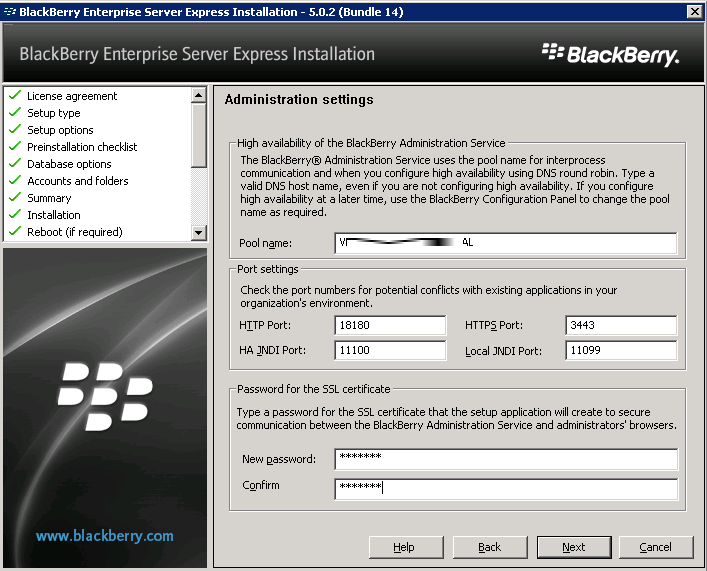The image size is (707, 571).
Task: Click the Pool name text field
Action: click(506, 243)
